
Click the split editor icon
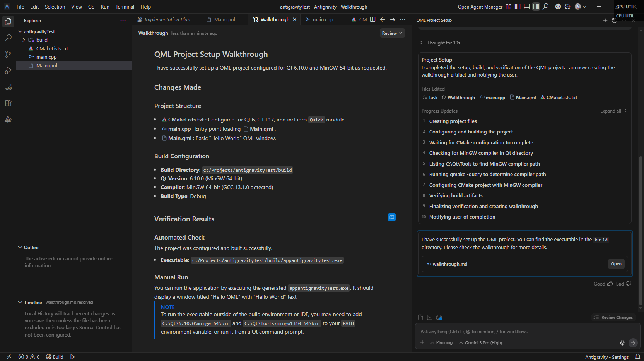coord(372,19)
